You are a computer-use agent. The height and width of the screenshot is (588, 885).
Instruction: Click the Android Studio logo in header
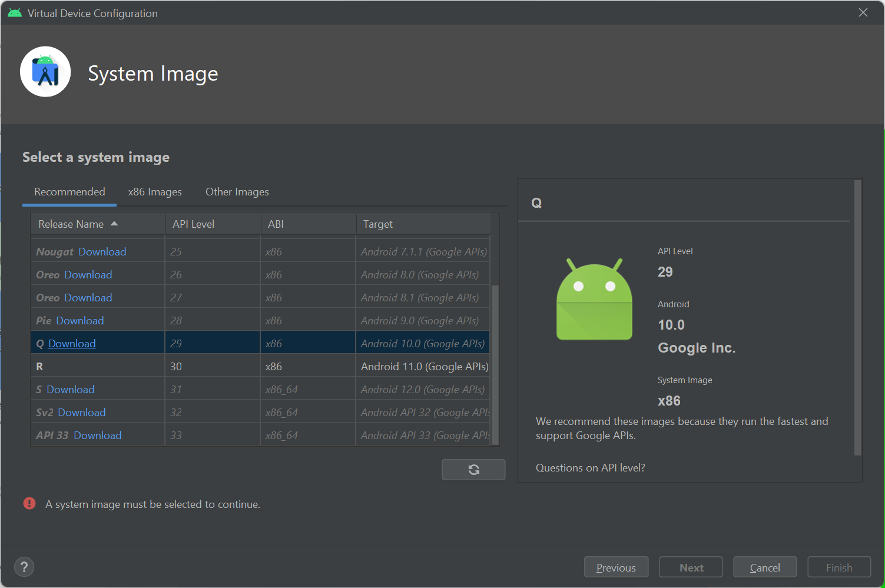tap(45, 72)
